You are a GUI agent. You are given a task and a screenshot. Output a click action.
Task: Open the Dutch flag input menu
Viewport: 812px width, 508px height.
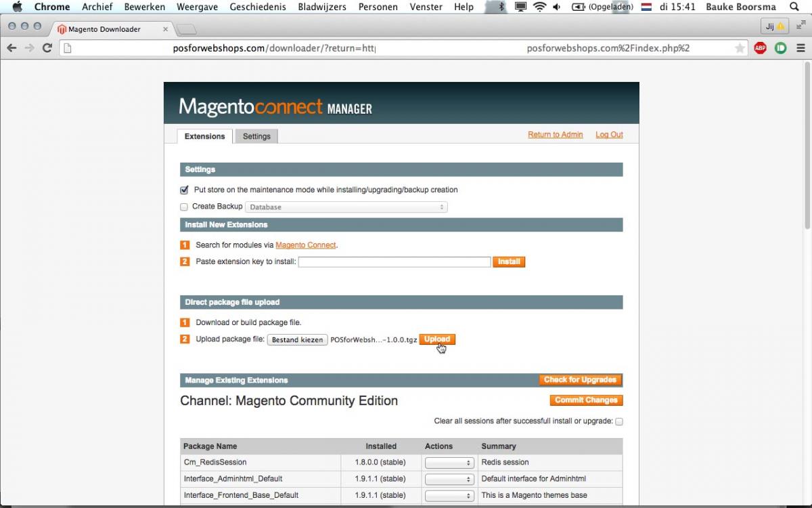coord(646,7)
